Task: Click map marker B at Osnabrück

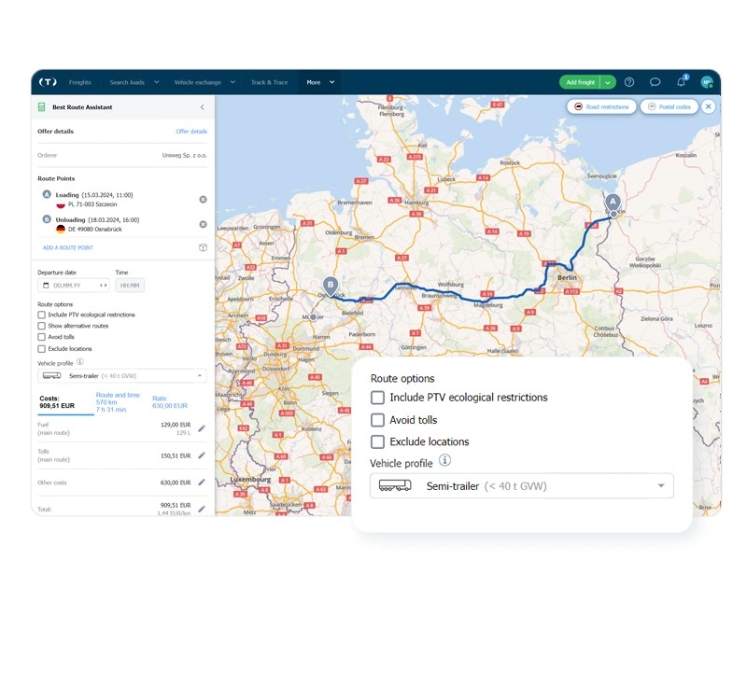Action: pos(331,286)
